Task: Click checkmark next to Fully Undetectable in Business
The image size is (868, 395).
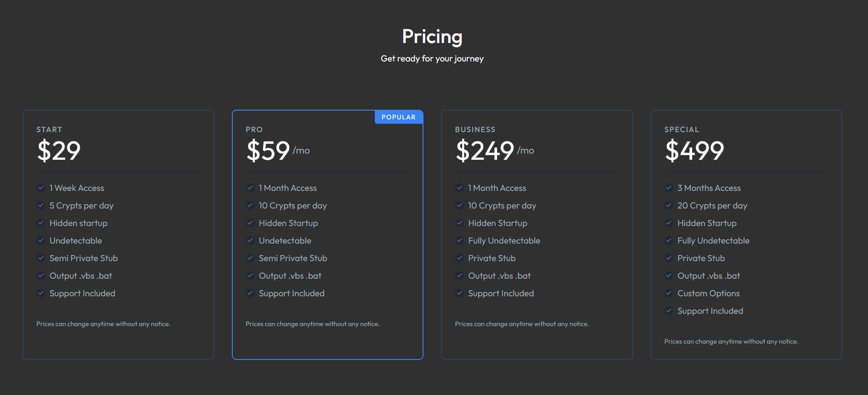Action: pos(459,241)
